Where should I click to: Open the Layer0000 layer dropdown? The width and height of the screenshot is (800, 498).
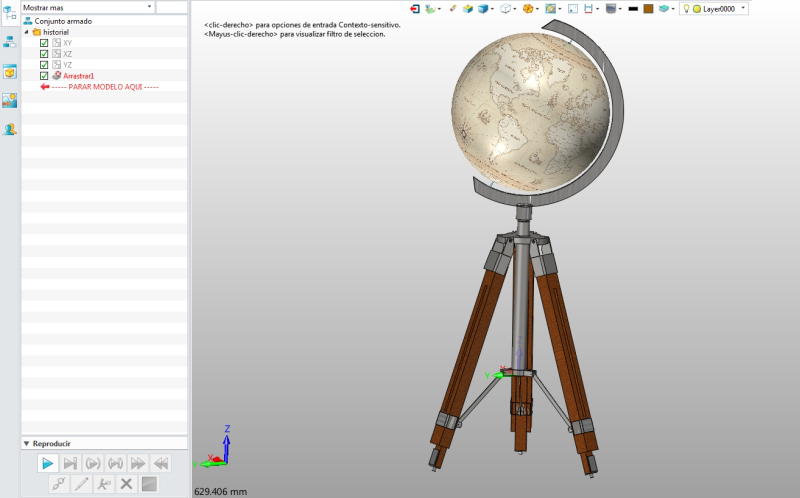714,9
